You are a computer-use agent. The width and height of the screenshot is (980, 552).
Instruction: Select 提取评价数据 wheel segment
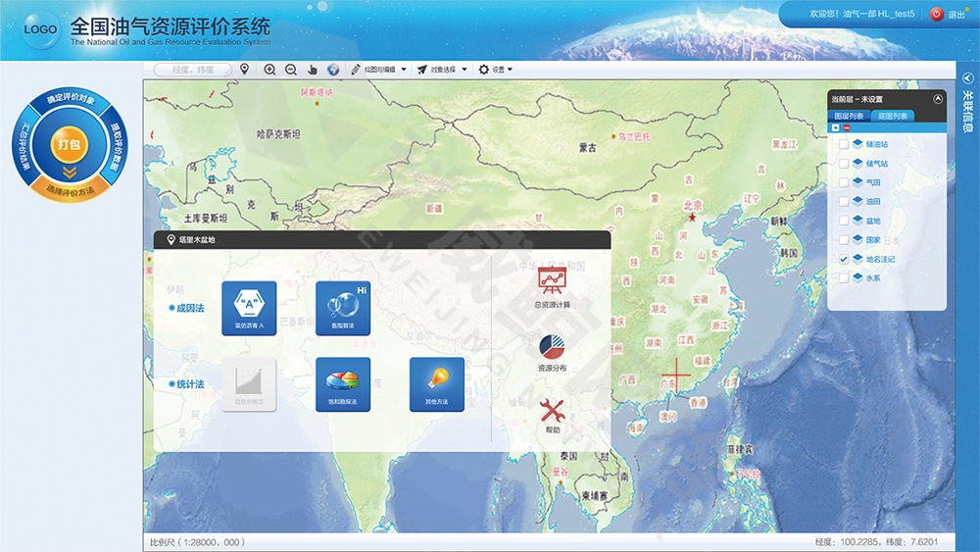point(115,145)
